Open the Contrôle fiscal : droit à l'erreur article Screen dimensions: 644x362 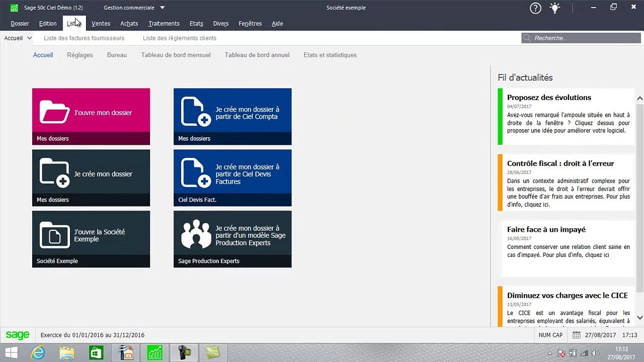pos(566,183)
